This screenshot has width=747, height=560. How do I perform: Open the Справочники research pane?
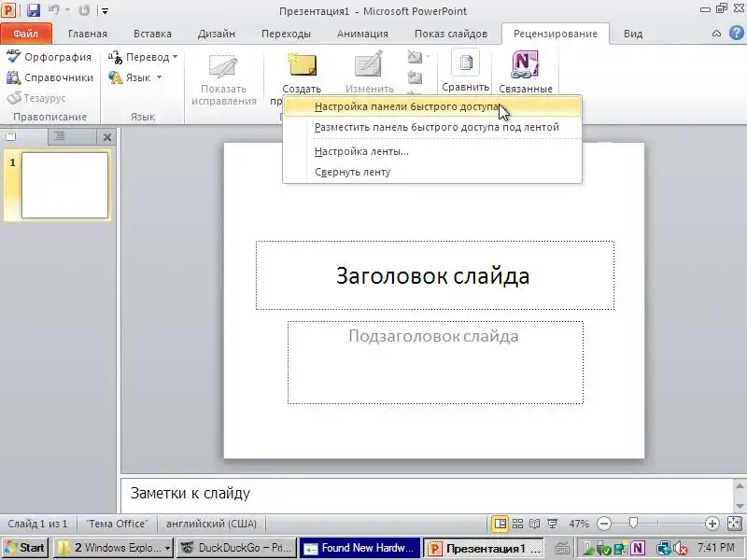(x=49, y=77)
